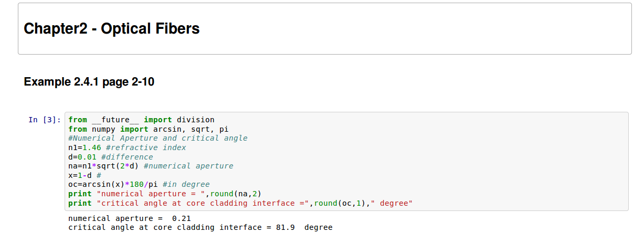
Task: Click the Numerical Aperture and critical angle comment
Action: 157,139
